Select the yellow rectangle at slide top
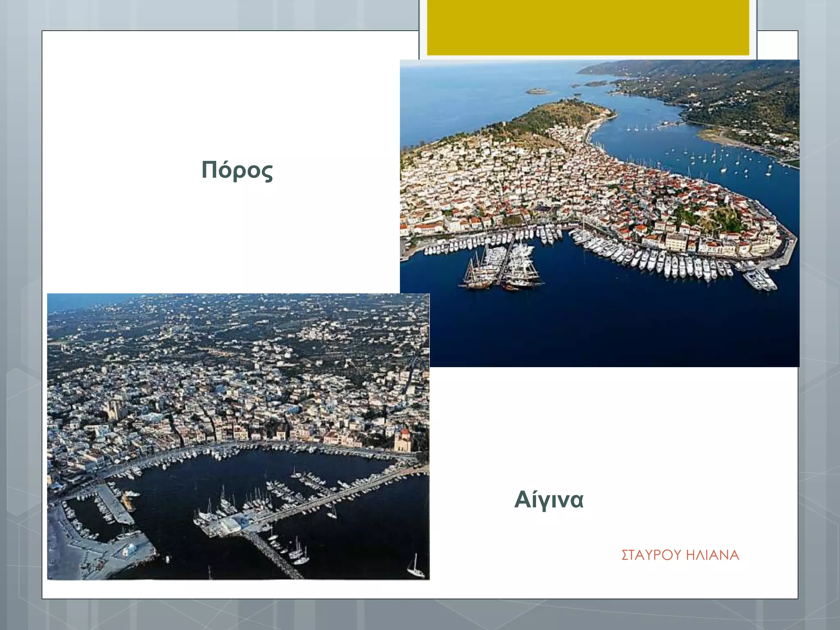This screenshot has width=840, height=630. pos(588,27)
